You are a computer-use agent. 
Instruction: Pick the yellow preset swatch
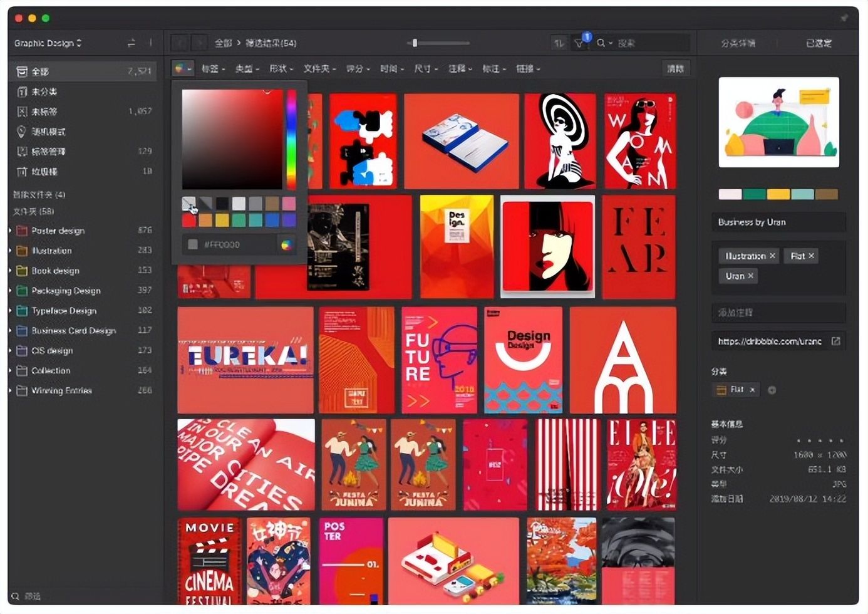[222, 220]
